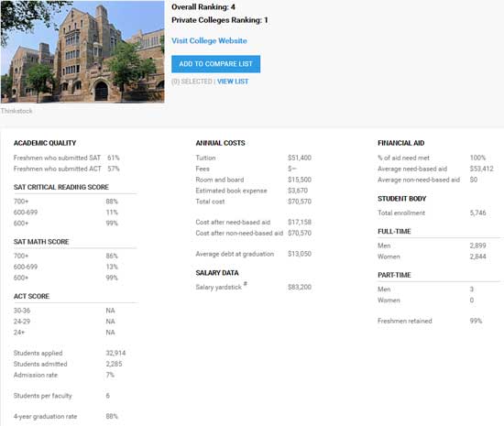The height and width of the screenshot is (426, 504).
Task: Click the Total cost value $70,570
Action: pyautogui.click(x=300, y=202)
